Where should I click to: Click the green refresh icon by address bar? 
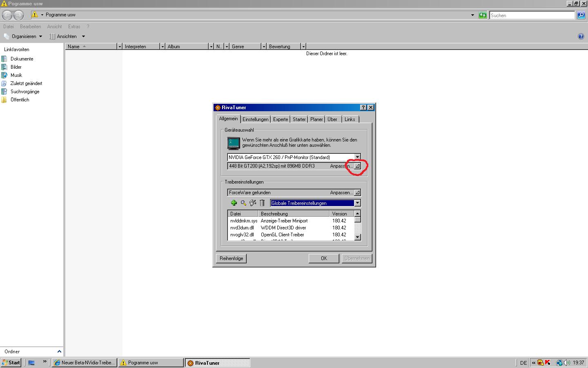click(483, 15)
